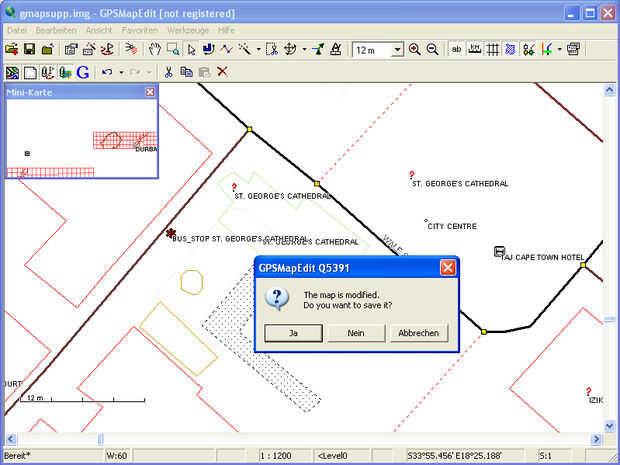Click the zoom out magnifier icon
The height and width of the screenshot is (465, 620).
tap(433, 49)
